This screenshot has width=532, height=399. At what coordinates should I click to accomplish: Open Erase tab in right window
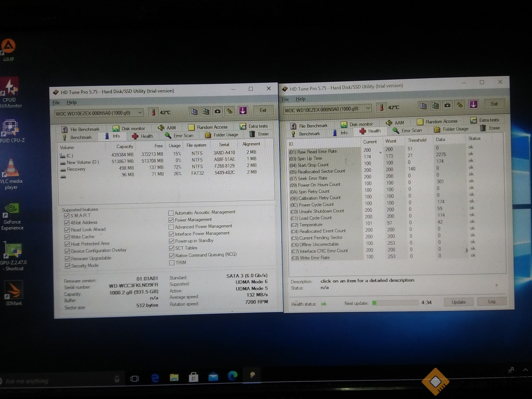click(x=490, y=128)
